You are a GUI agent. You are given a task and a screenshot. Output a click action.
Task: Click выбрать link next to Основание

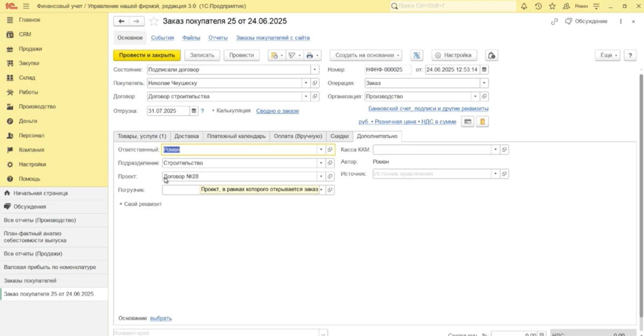(x=161, y=318)
